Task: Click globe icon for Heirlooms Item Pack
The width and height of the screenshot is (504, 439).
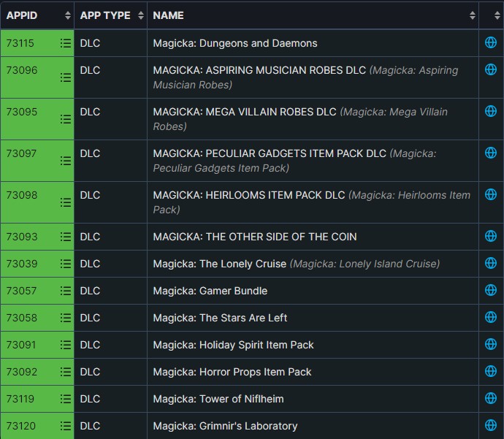Action: [x=491, y=194]
